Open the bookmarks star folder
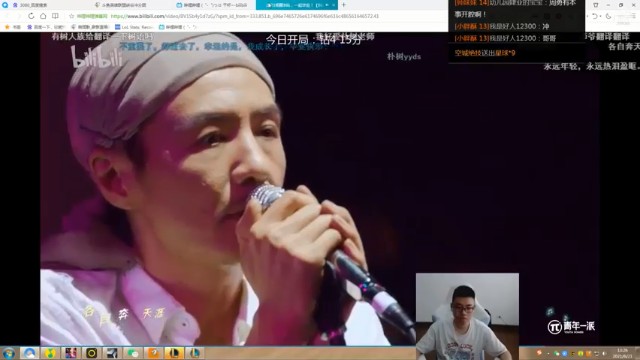The image size is (640, 360). [x=12, y=27]
